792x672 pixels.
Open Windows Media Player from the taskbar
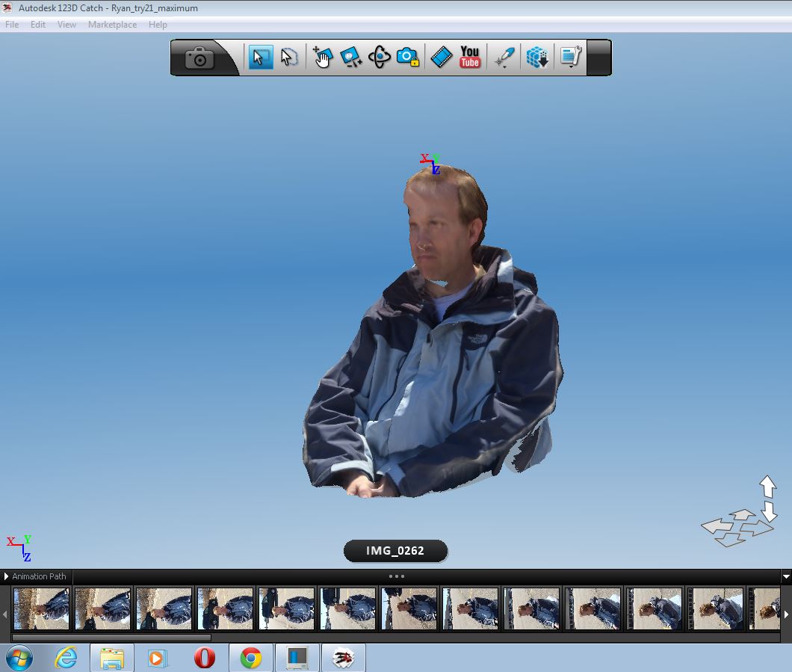coord(157,659)
